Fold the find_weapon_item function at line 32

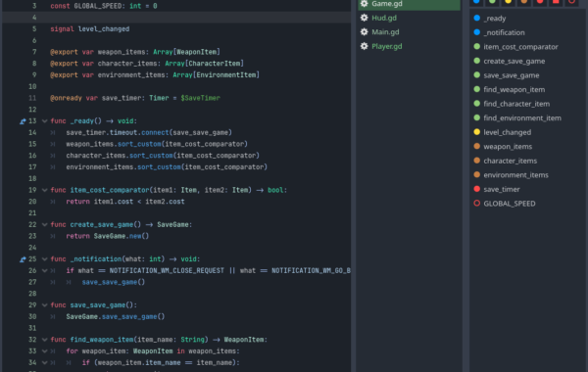pyautogui.click(x=45, y=340)
